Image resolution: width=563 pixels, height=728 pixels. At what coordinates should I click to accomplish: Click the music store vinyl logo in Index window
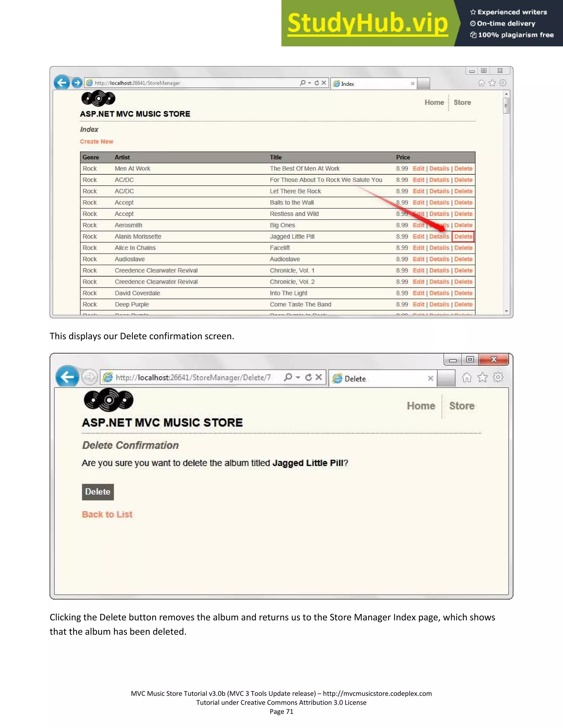[98, 98]
